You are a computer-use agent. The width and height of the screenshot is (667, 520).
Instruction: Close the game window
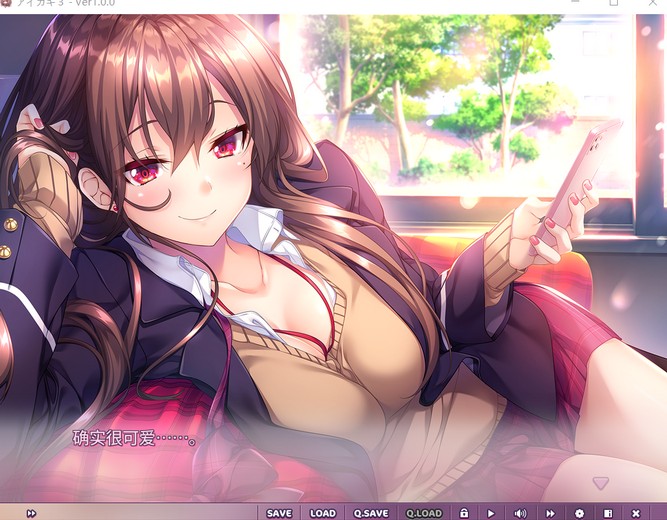point(653,3)
